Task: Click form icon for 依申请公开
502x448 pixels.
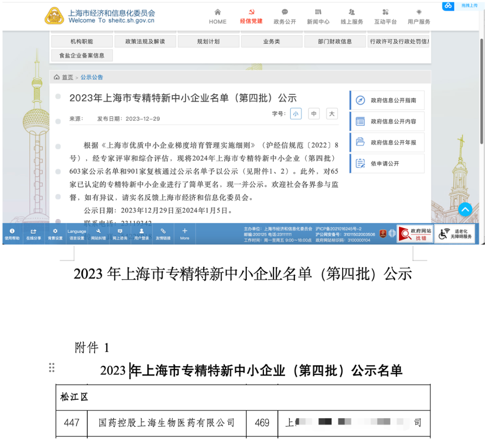Action: (360, 163)
